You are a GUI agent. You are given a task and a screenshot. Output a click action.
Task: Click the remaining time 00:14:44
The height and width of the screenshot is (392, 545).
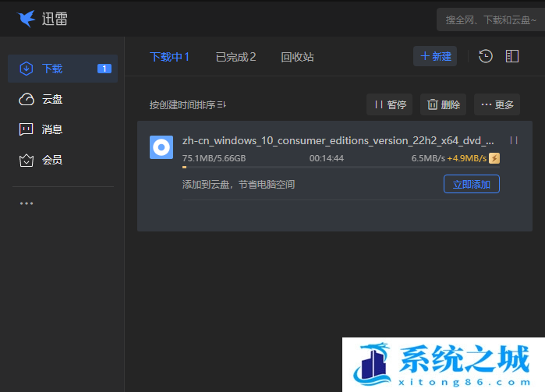point(327,158)
